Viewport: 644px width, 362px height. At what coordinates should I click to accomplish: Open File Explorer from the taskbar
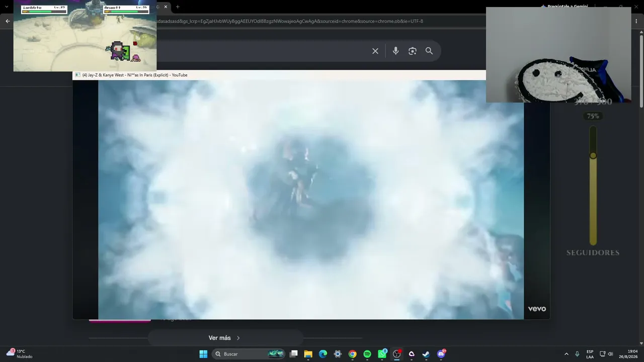308,354
